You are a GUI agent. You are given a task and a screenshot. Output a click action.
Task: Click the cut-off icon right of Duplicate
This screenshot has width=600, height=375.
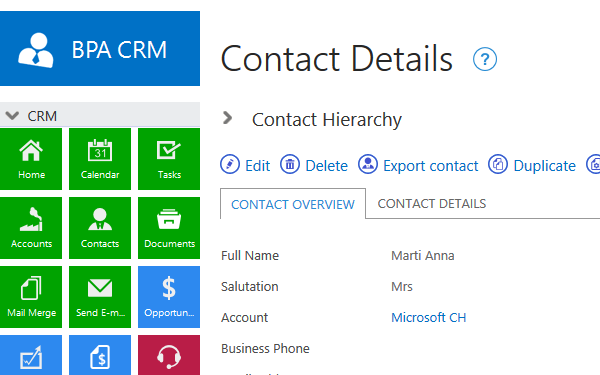coord(593,165)
